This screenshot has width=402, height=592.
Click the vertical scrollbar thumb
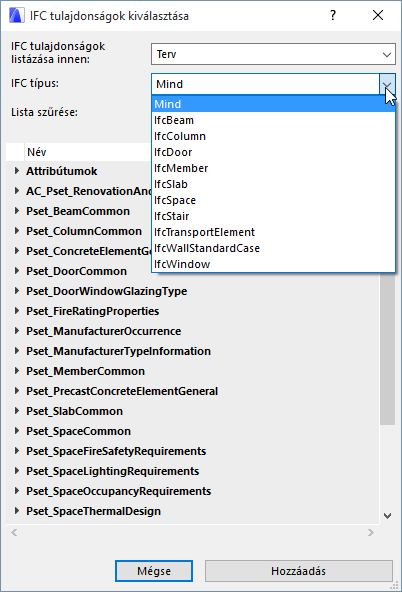(x=387, y=348)
